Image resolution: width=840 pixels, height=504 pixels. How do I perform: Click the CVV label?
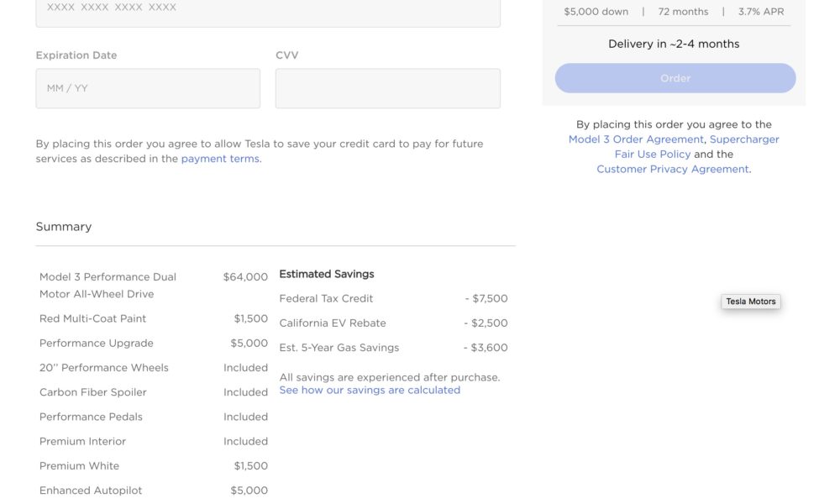(x=287, y=55)
